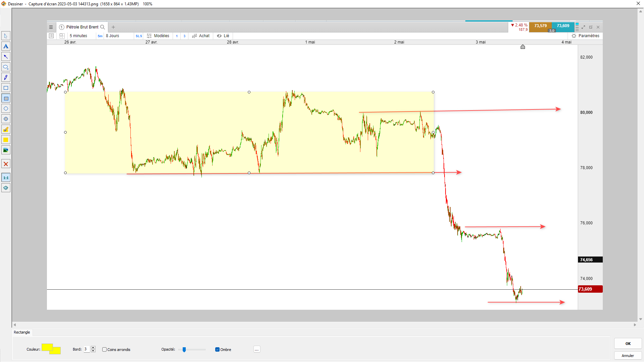Viewport: 644px width, 362px height.
Task: Click the front yellow Couleur swatch
Action: click(x=47, y=347)
